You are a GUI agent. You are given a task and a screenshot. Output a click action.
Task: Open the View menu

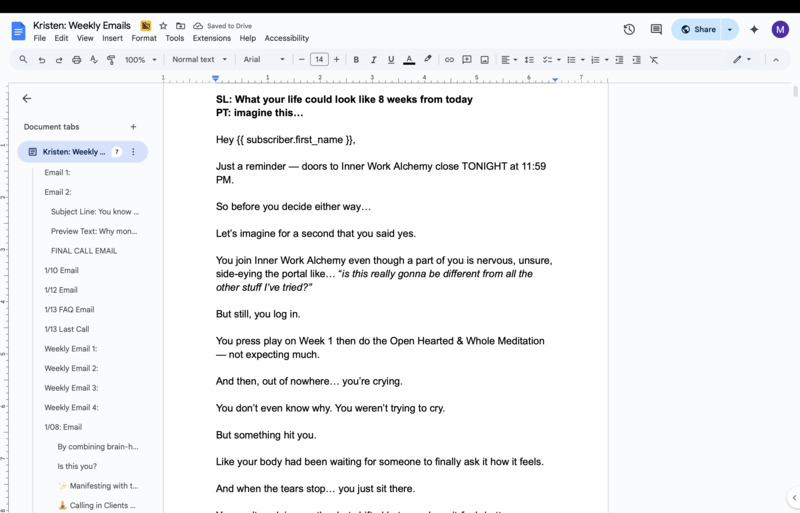pos(85,38)
